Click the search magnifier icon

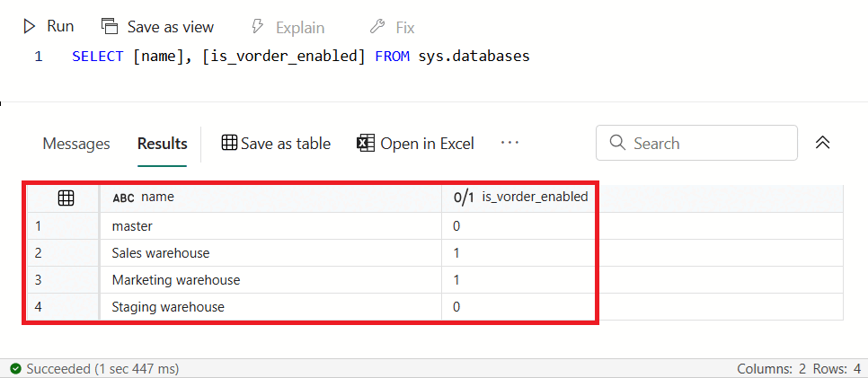617,143
